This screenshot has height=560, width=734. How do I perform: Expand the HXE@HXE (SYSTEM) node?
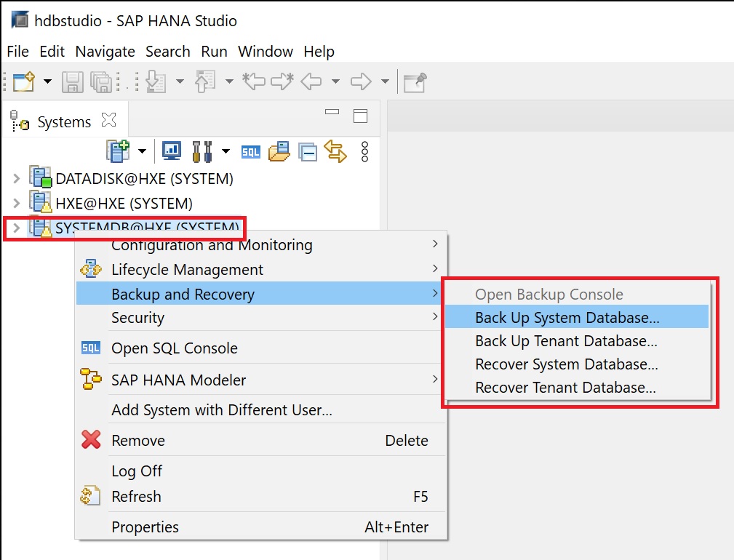(17, 203)
